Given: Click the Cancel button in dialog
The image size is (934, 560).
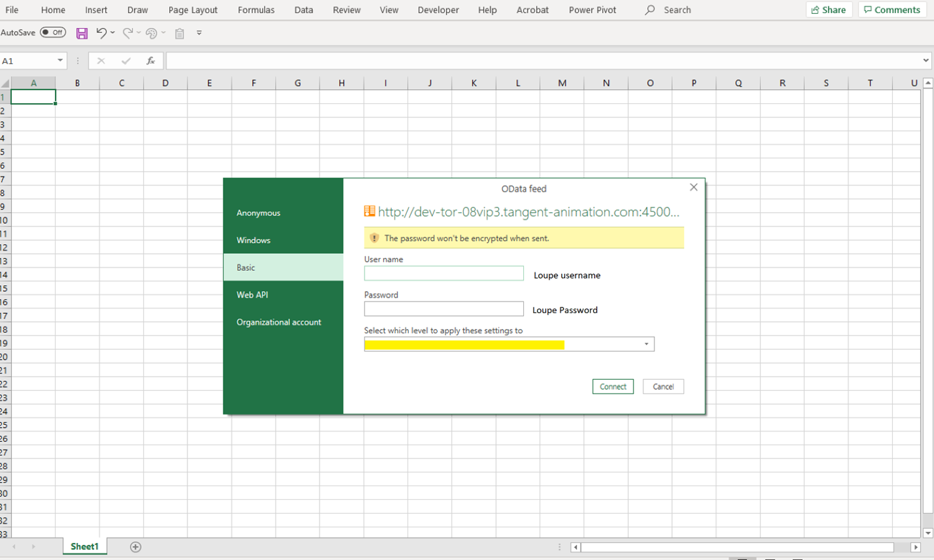Looking at the screenshot, I should coord(663,386).
